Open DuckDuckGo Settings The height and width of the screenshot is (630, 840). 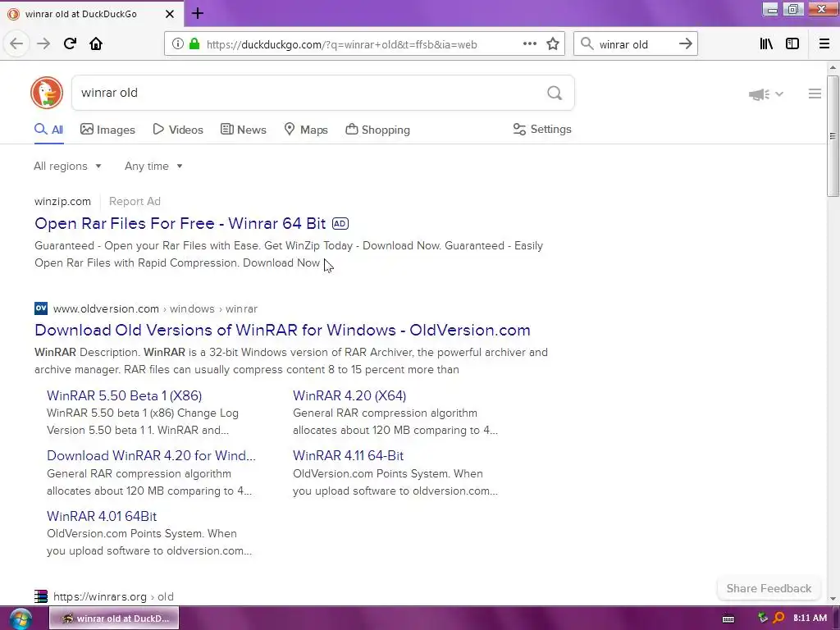542,129
